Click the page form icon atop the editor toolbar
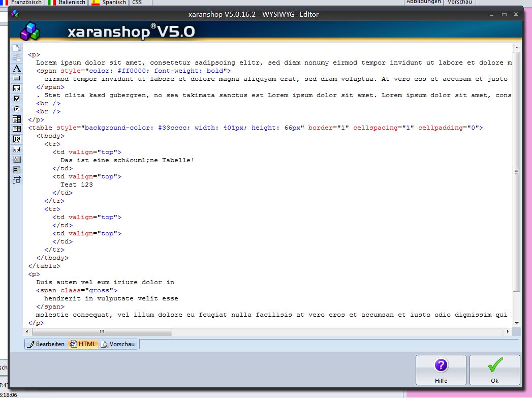The height and width of the screenshot is (398, 532). point(17,47)
